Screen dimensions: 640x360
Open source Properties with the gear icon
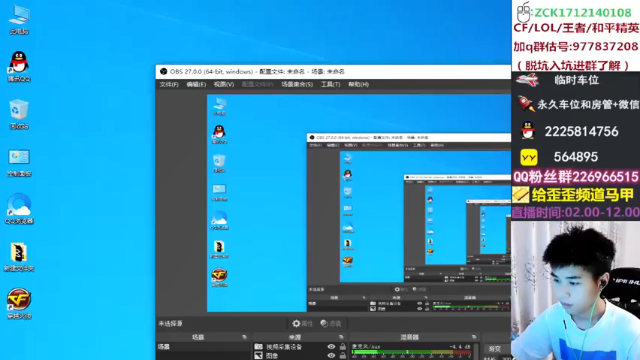coord(302,324)
